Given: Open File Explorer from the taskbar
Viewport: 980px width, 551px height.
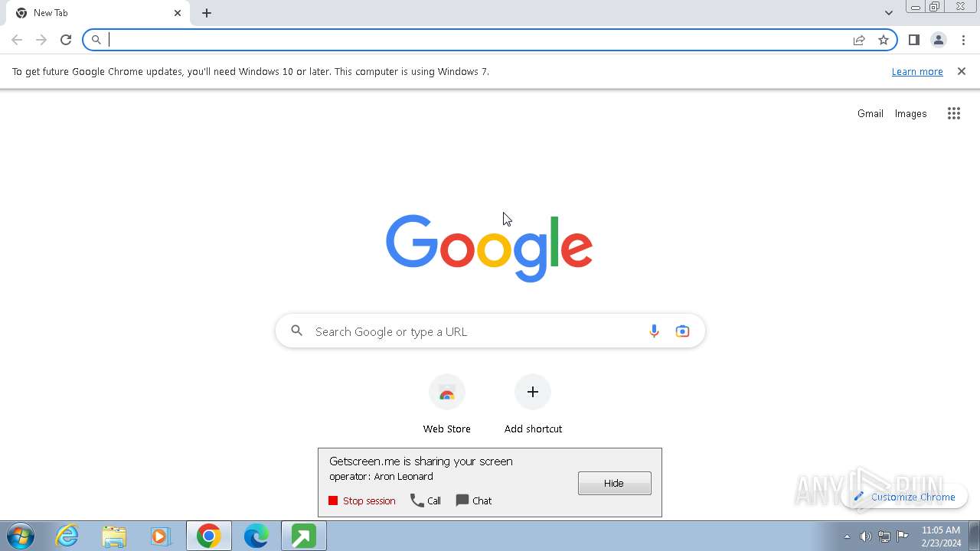Looking at the screenshot, I should [114, 536].
